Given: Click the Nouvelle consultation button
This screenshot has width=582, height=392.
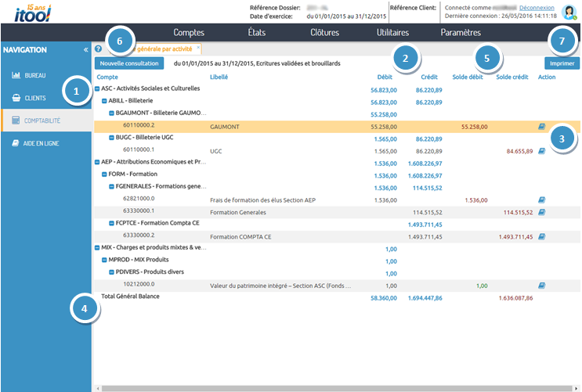Looking at the screenshot, I should coord(130,63).
